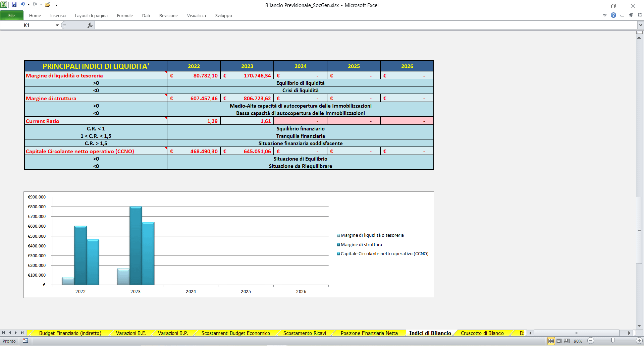Minimize the workbook window inside Excel
644x346 pixels.
(623, 15)
